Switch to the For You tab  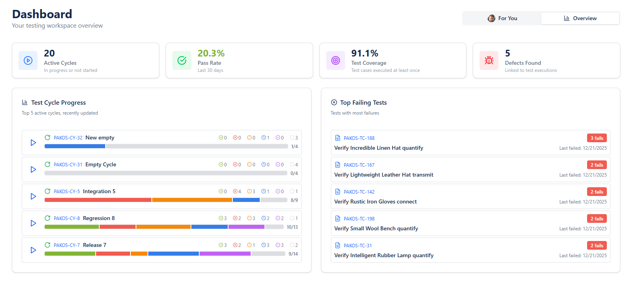pos(502,18)
